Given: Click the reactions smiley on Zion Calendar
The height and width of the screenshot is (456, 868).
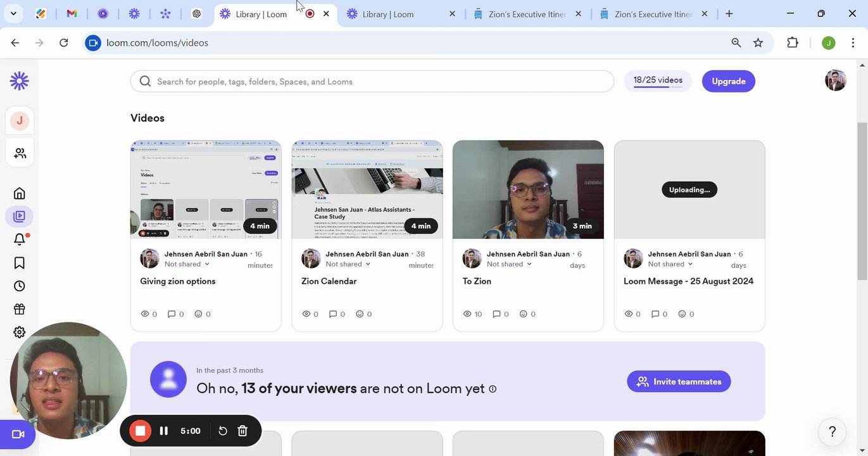Looking at the screenshot, I should point(360,314).
